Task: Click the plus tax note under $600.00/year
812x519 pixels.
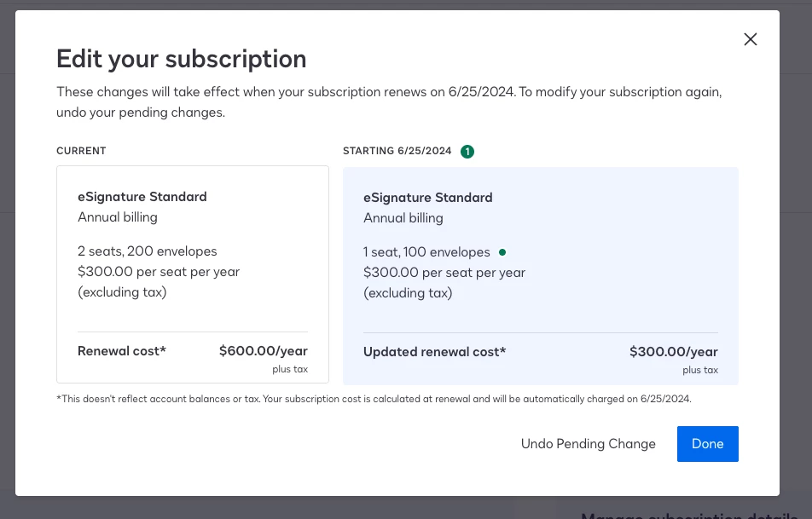Action: [x=290, y=370]
